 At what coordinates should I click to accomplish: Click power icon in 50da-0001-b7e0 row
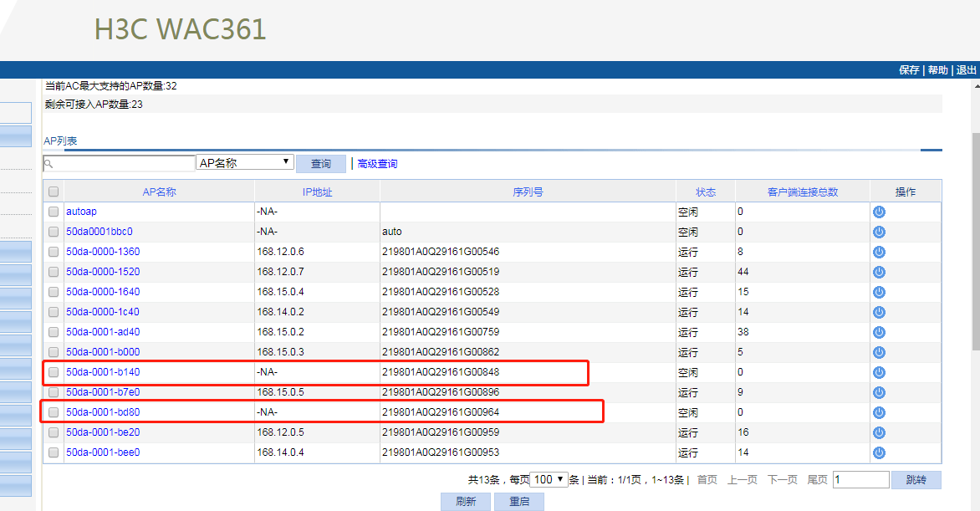[879, 392]
